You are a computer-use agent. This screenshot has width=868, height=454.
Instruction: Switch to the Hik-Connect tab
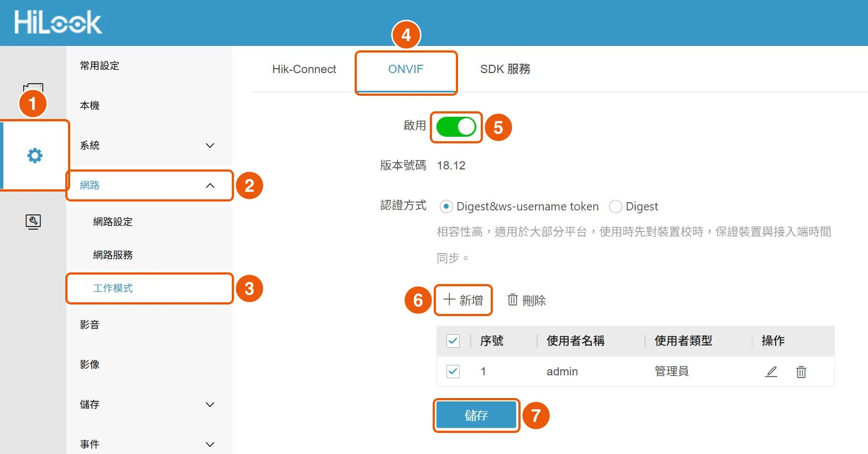coord(304,69)
